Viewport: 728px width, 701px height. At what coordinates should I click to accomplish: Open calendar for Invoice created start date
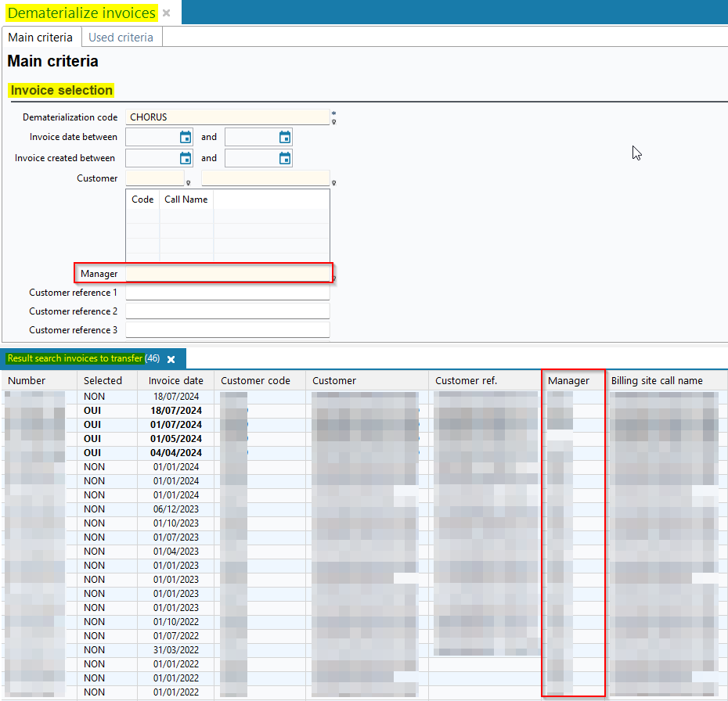pos(186,158)
